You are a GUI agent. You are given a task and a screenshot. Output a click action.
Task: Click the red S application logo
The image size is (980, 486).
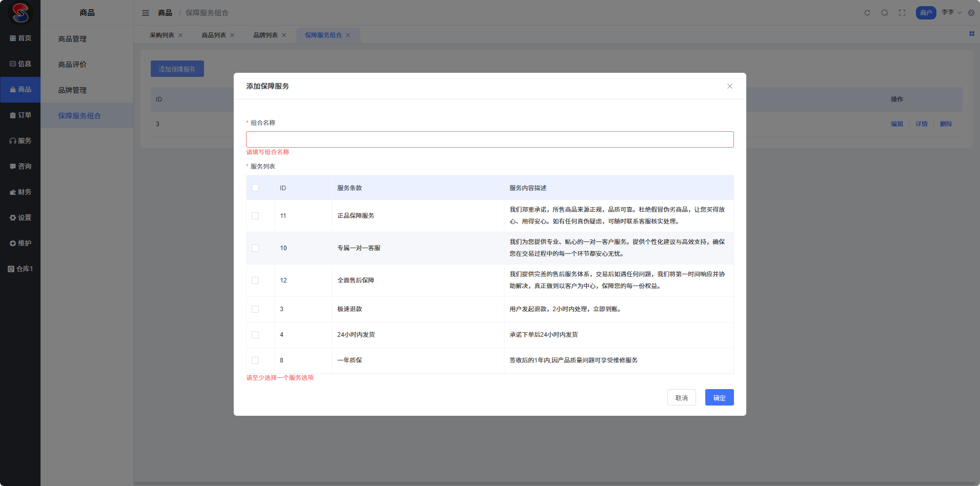(21, 13)
